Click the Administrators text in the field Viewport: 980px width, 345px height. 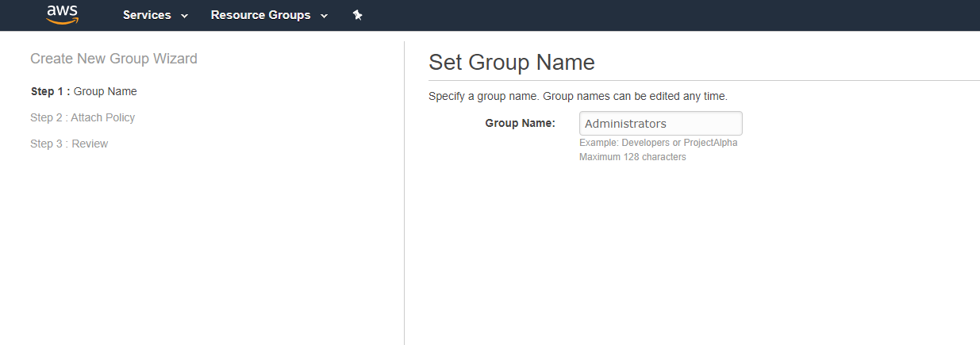625,124
